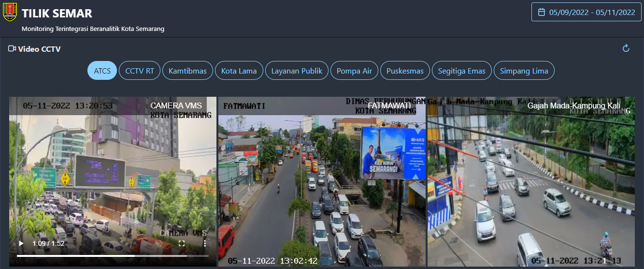644x269 pixels.
Task: Click the FATMAWATI camera feed
Action: coord(322,181)
